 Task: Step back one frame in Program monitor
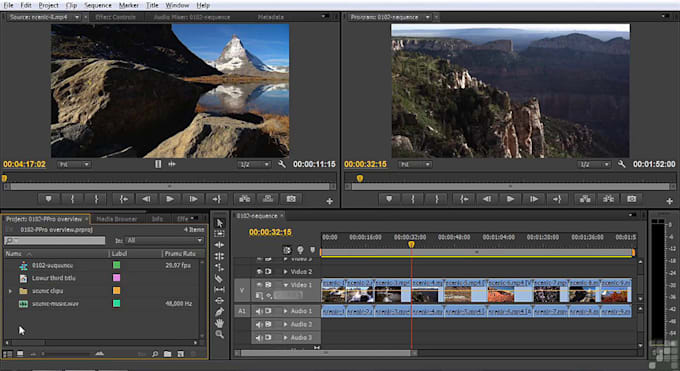pos(487,199)
